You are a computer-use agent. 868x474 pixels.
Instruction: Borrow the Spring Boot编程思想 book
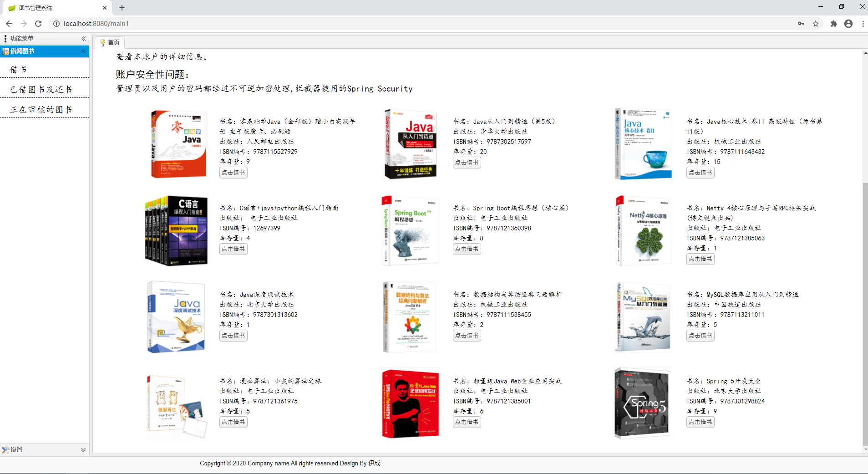(x=467, y=249)
